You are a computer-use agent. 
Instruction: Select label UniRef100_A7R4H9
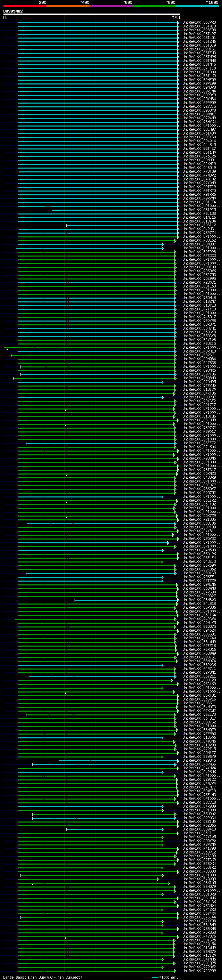[199, 118]
